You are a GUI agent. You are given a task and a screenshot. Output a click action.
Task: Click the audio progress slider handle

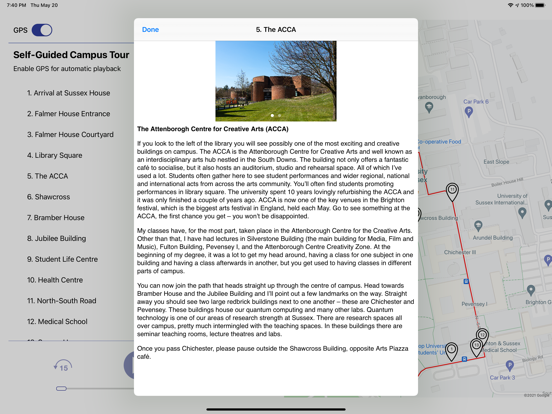tap(61, 388)
